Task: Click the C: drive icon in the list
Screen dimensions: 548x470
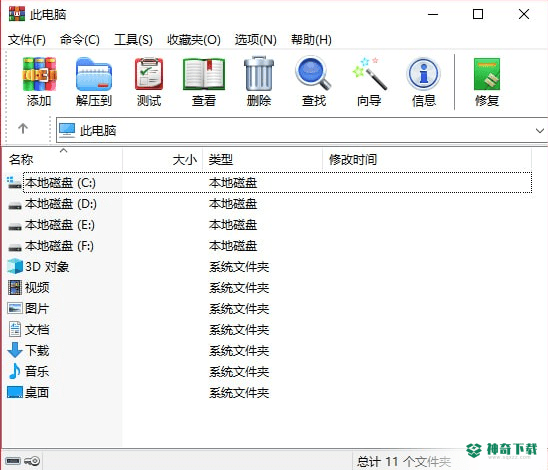Action: point(14,182)
